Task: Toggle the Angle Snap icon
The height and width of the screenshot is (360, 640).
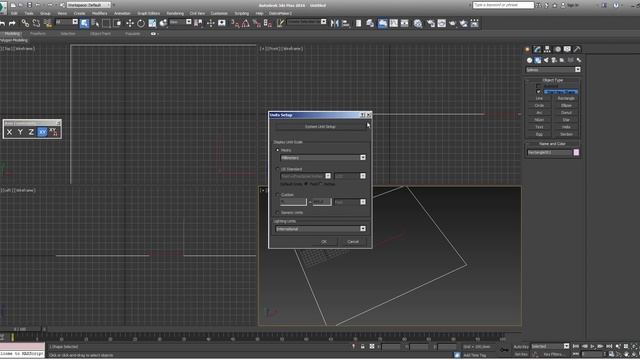Action: (x=246, y=23)
